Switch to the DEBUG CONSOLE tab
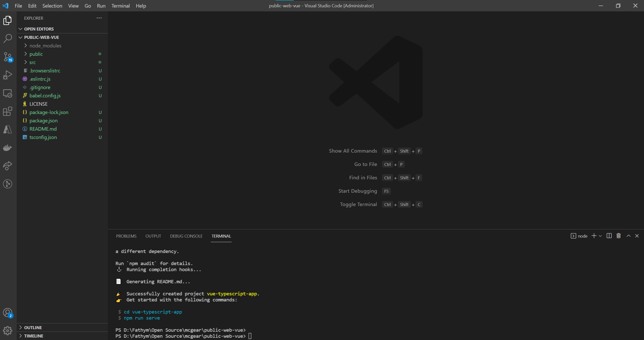Image resolution: width=644 pixels, height=340 pixels. point(186,236)
